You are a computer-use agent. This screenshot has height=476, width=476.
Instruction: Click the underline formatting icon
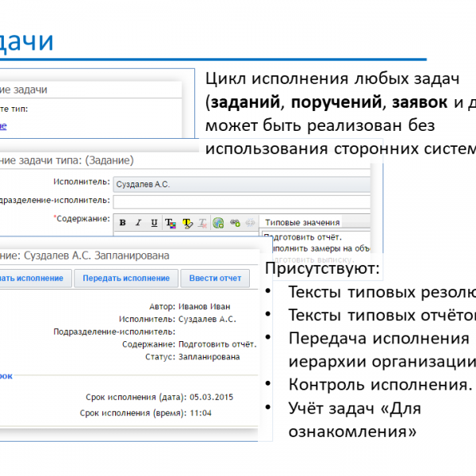click(x=154, y=223)
